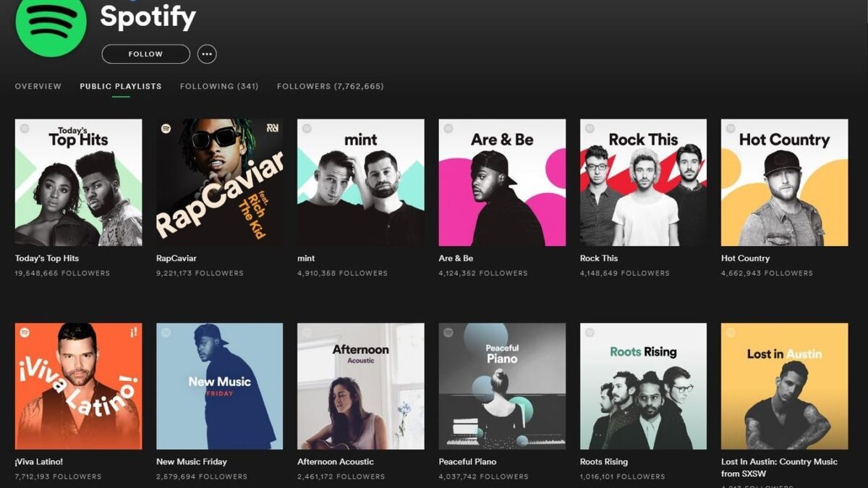Click the Follow button
Viewport: 868px width, 488px height.
click(x=145, y=53)
